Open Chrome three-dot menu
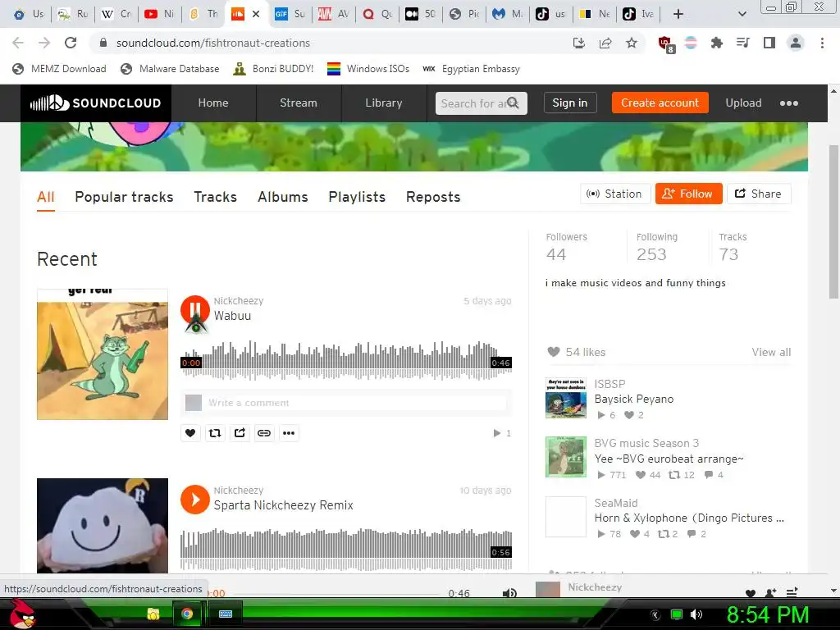 (822, 43)
